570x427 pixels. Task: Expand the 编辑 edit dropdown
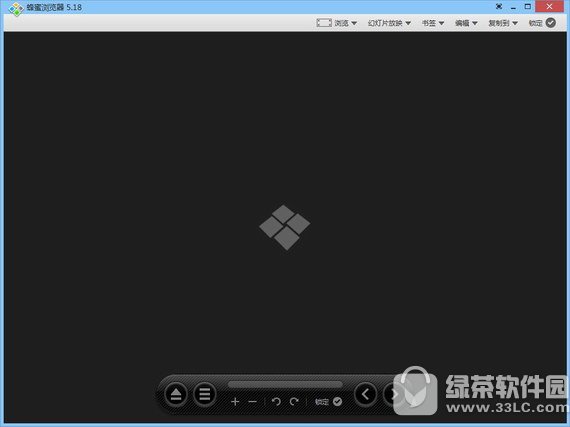pyautogui.click(x=466, y=23)
